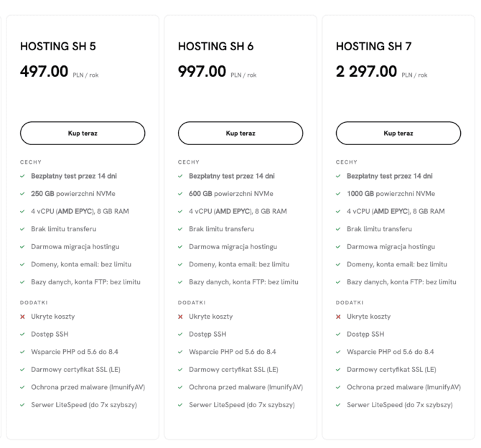Click Wsparcie PHP od 5.6 do 8.4 in SH 6
The image size is (481, 448).
233,352
